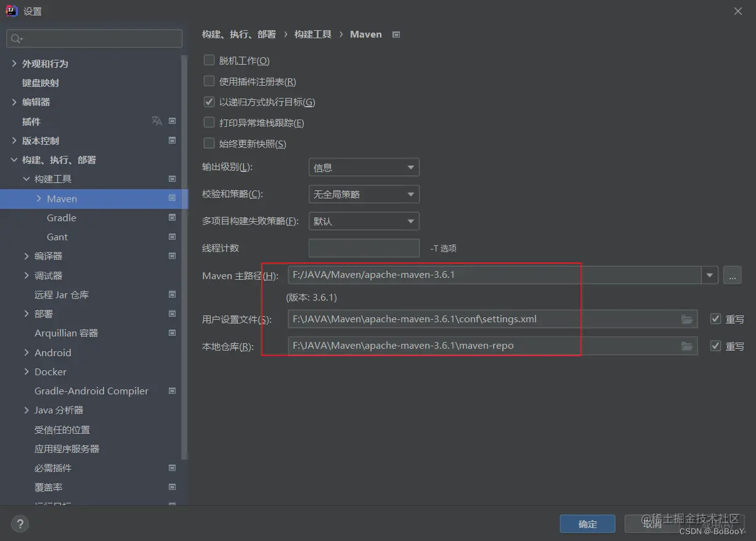The width and height of the screenshot is (756, 541).
Task: Click the 线程计数 input field
Action: click(364, 248)
